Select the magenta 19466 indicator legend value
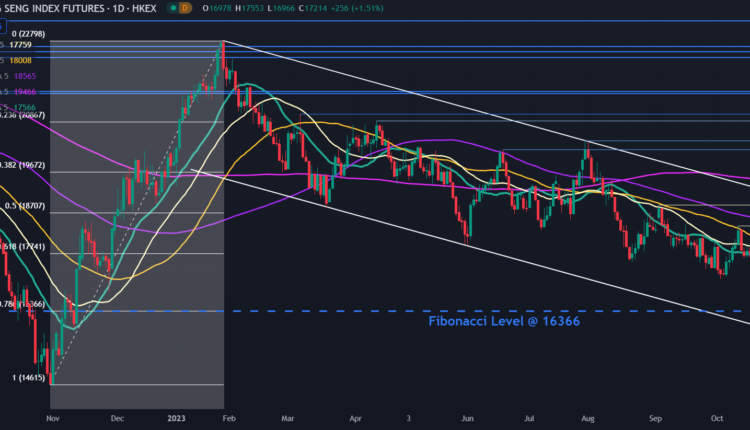 click(23, 91)
